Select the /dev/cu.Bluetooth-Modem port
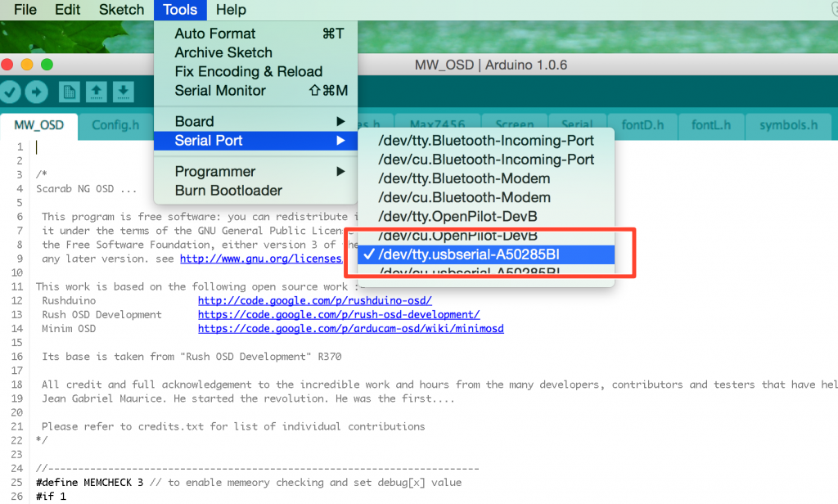 (453, 196)
